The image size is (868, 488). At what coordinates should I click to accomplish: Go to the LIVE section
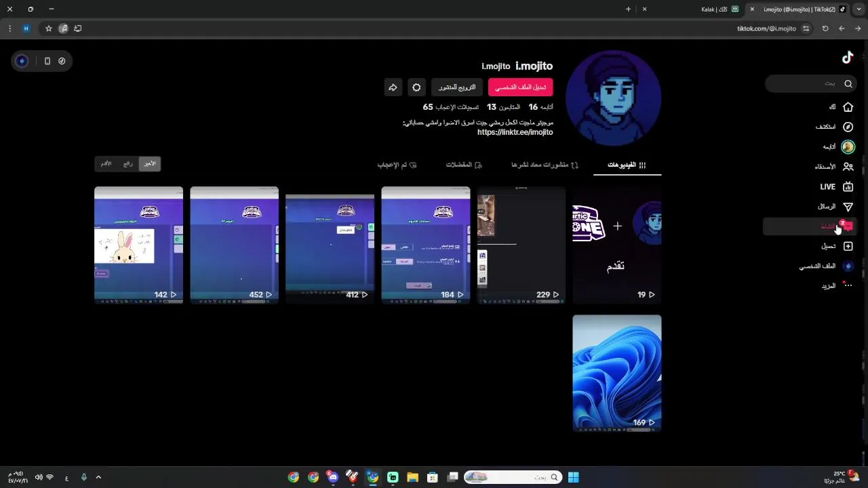click(836, 186)
